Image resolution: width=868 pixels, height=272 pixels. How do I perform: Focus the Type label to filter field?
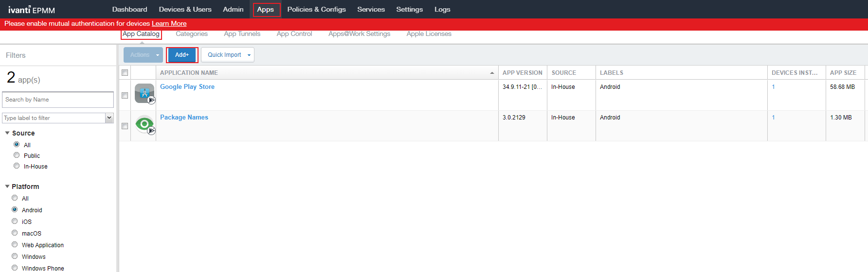54,118
